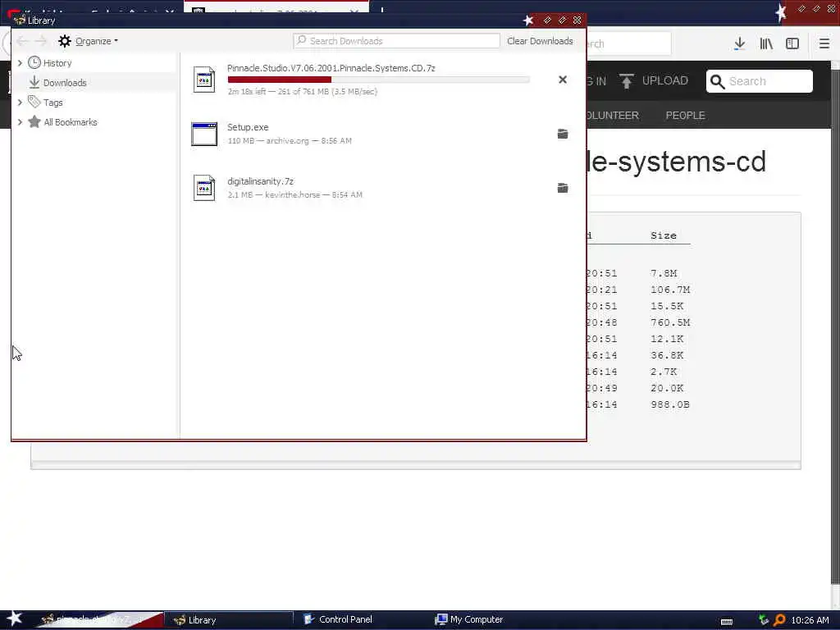Click the Setup.exe file name

pyautogui.click(x=248, y=127)
